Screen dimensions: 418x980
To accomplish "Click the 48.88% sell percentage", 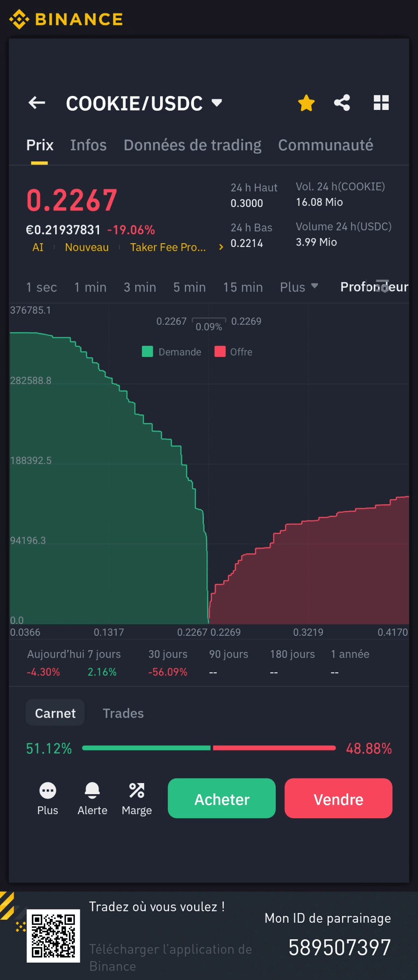I will coord(369,748).
